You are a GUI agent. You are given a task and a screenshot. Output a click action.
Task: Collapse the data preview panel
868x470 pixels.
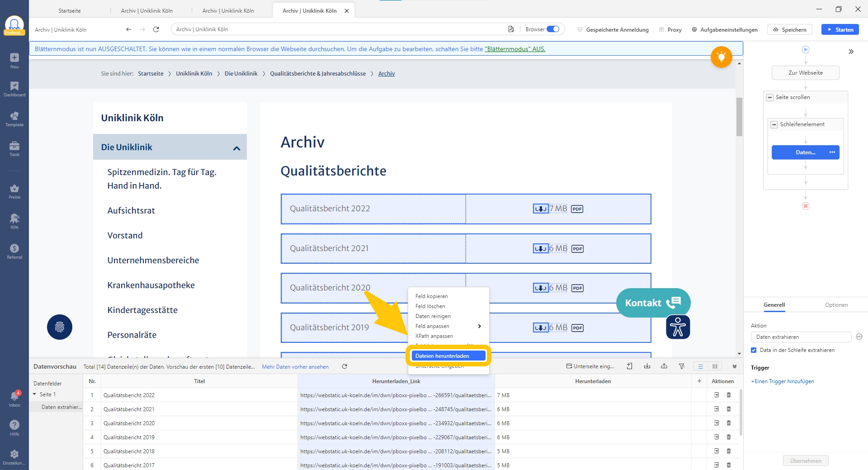[x=735, y=366]
